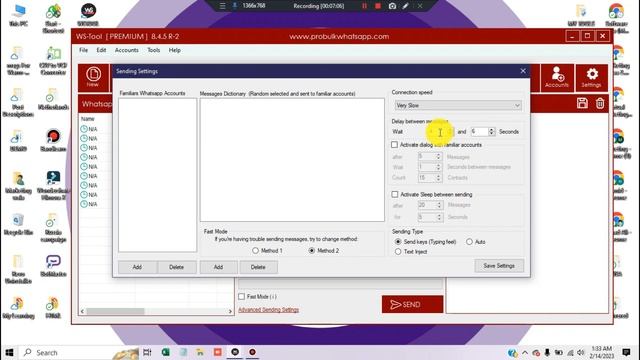
Task: Open the Advanced Sending Settings link
Action: pyautogui.click(x=269, y=310)
